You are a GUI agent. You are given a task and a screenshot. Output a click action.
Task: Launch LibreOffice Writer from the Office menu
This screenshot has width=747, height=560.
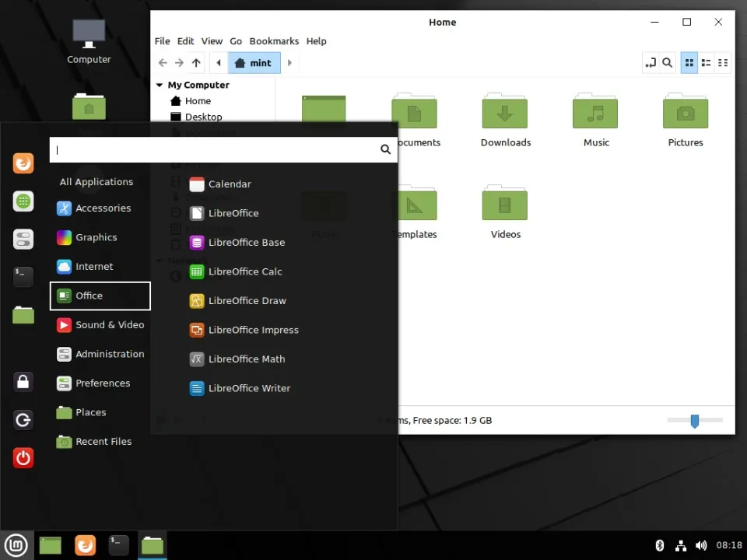249,388
